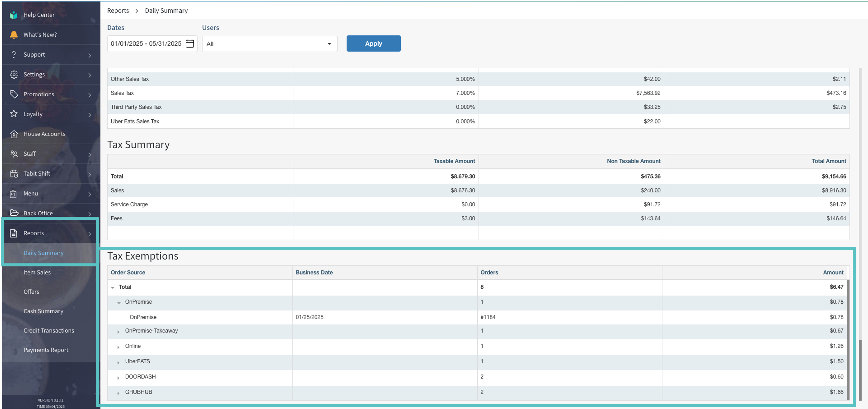868x409 pixels.
Task: Click the Promotions tag icon
Action: pos(14,94)
